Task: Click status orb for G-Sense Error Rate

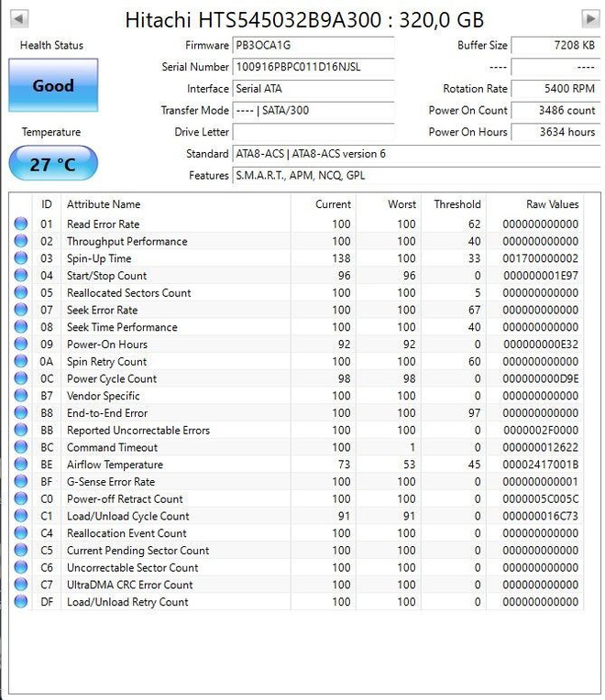Action: (x=20, y=482)
